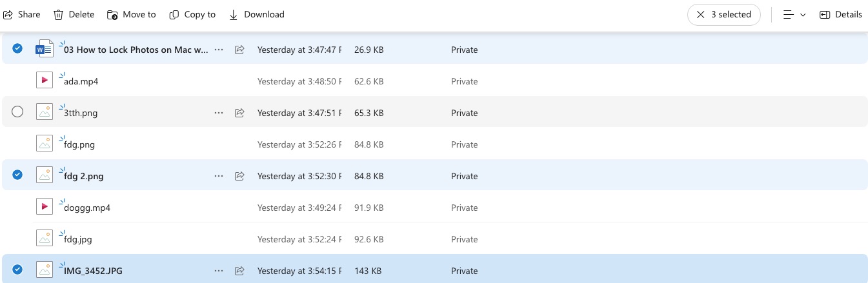Share the fdg 2.png file via row icon
Screen dimensions: 868x283
point(239,176)
